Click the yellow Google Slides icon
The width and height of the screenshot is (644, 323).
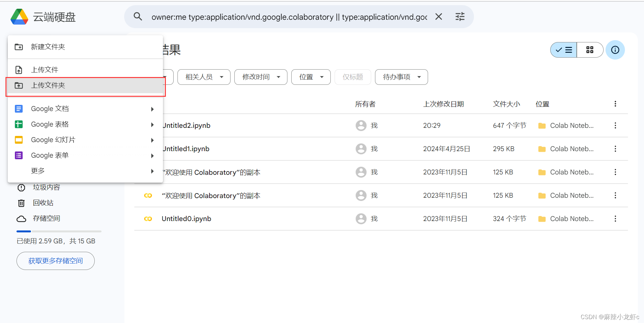point(19,140)
